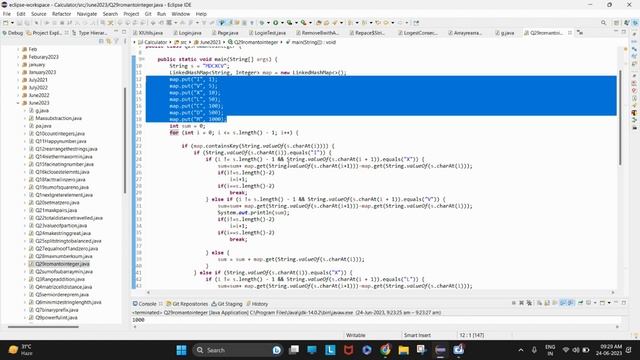Click the console Remove Launch icon
This screenshot has width=640, height=360.
(521, 303)
